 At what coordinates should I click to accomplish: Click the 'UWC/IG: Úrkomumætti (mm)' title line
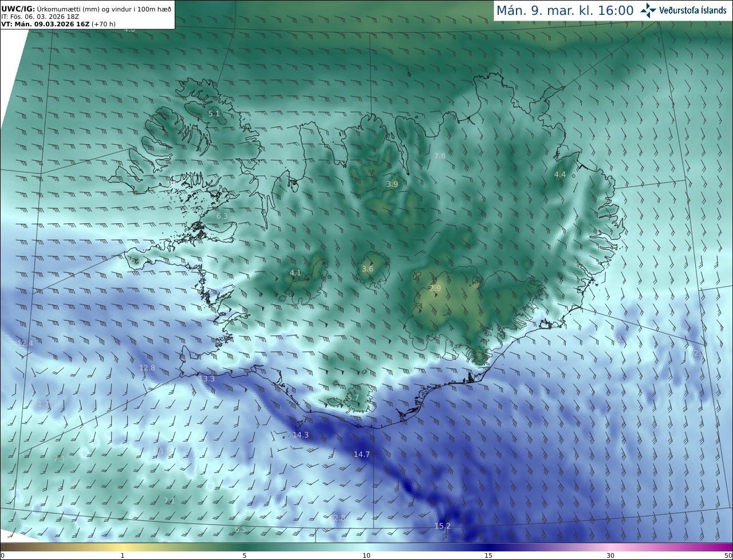pyautogui.click(x=86, y=9)
